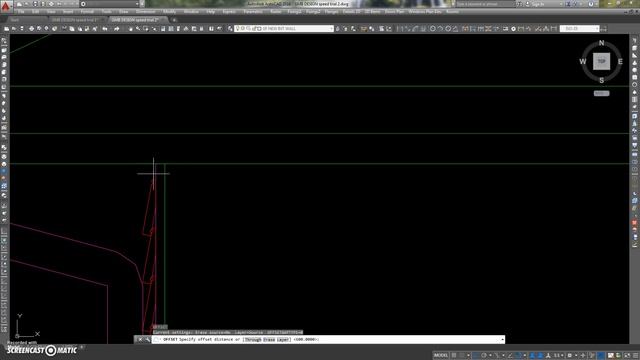Open the 1:1 annotation scale dropdown
The image size is (640, 360).
coord(562,356)
